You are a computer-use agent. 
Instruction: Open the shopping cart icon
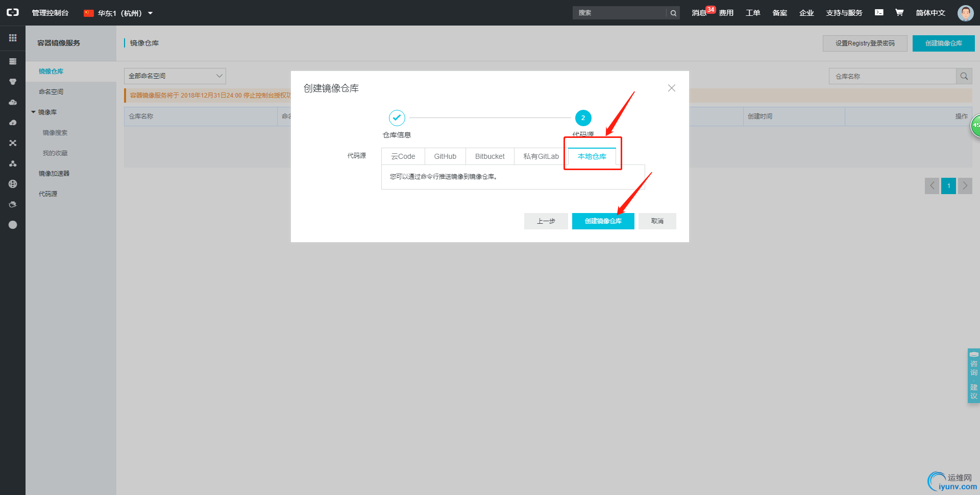click(899, 12)
